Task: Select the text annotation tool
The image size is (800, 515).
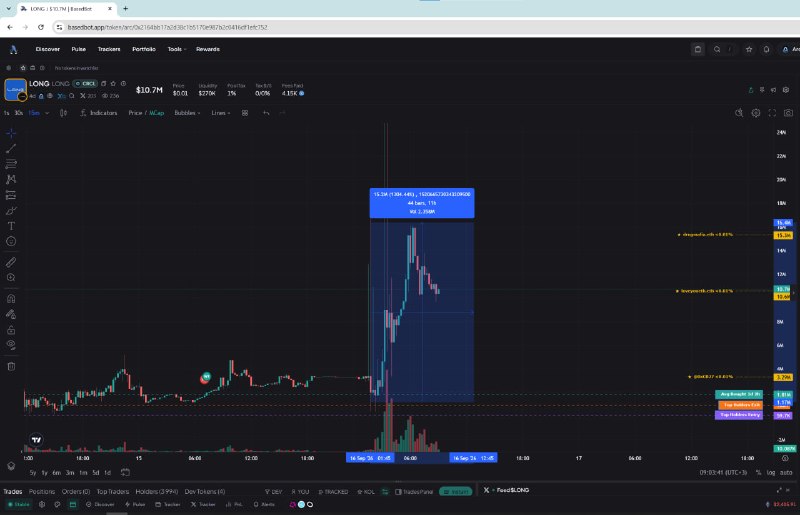Action: [11, 226]
